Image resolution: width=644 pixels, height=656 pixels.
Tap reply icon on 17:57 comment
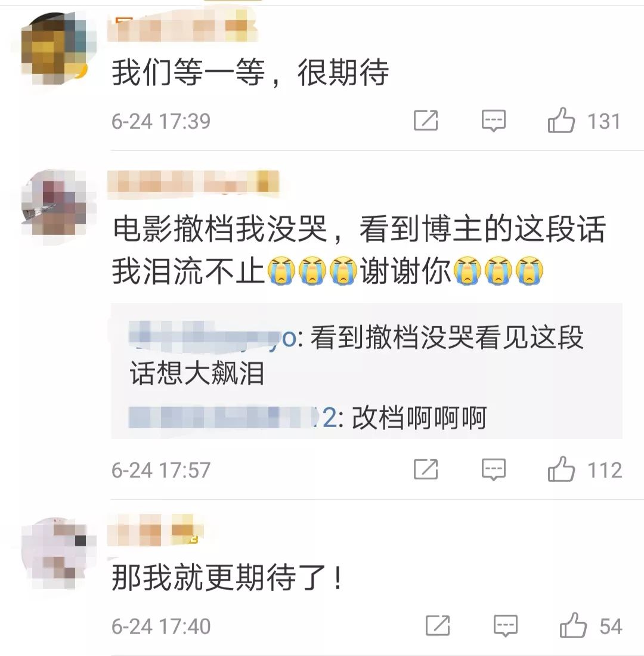(x=493, y=469)
